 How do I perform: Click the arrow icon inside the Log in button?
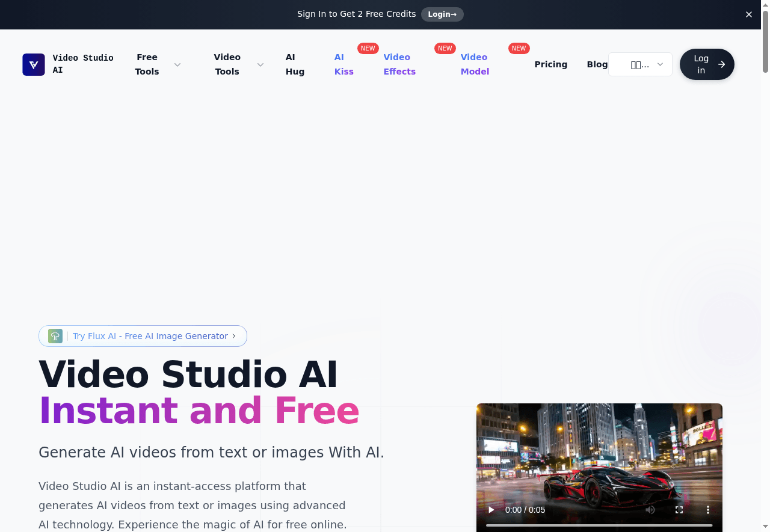coord(721,64)
